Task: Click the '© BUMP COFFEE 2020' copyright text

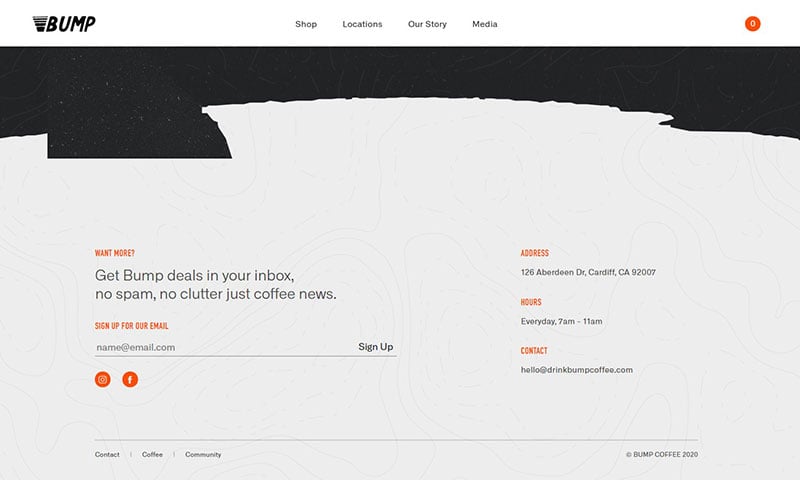Action: tap(662, 454)
